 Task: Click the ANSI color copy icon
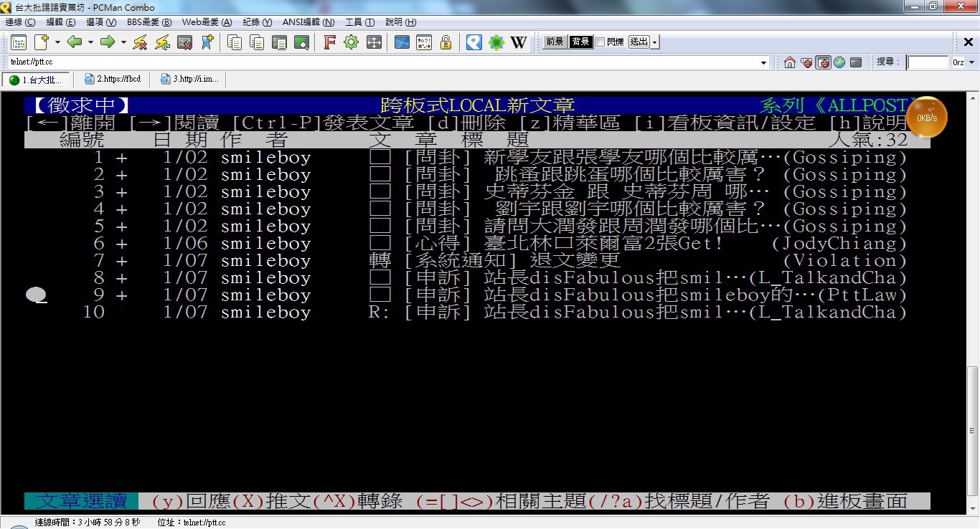(279, 42)
